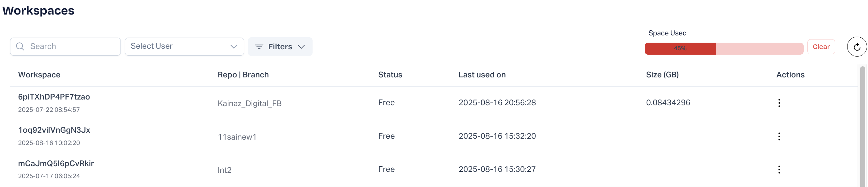Viewport: 868px width, 187px height.
Task: Open actions menu for 6piTXhDP4PF7tzao workspace
Action: 779,103
